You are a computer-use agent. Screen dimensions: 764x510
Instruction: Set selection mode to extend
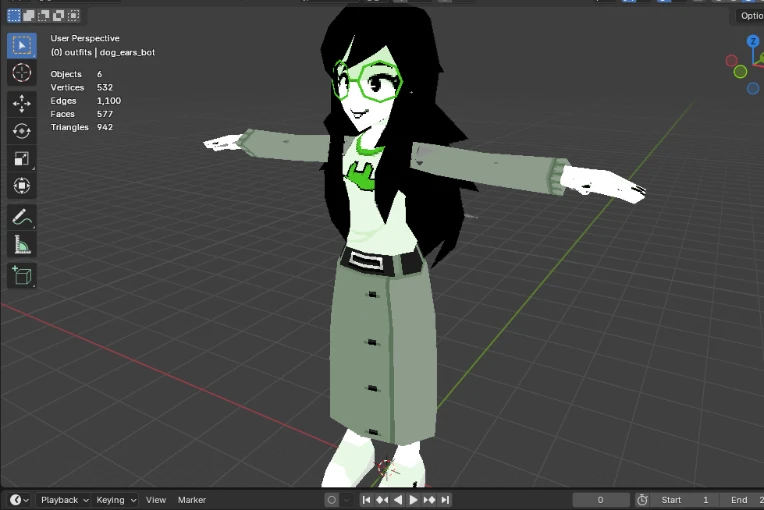click(29, 16)
